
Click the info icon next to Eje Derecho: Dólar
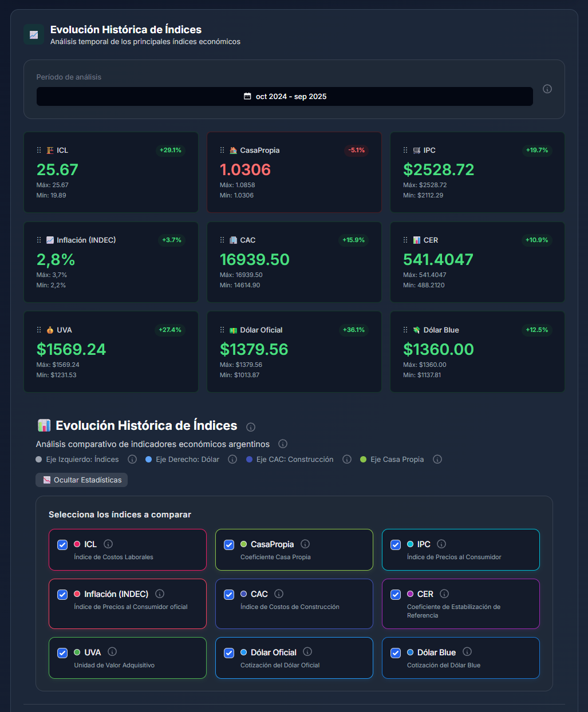(x=232, y=459)
